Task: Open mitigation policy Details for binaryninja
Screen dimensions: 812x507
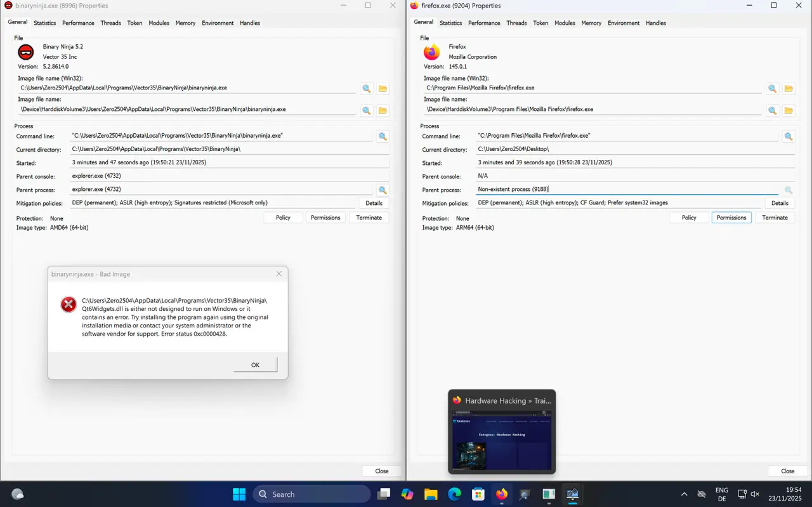Action: [x=374, y=203]
